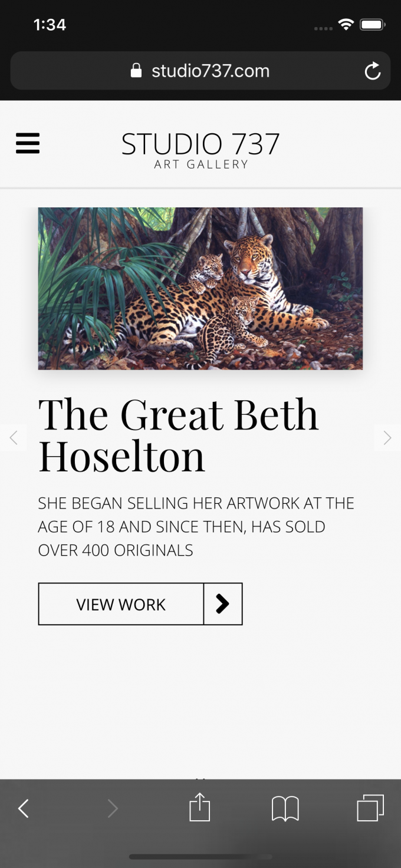
Task: Open the hamburger navigation menu
Action: point(28,143)
